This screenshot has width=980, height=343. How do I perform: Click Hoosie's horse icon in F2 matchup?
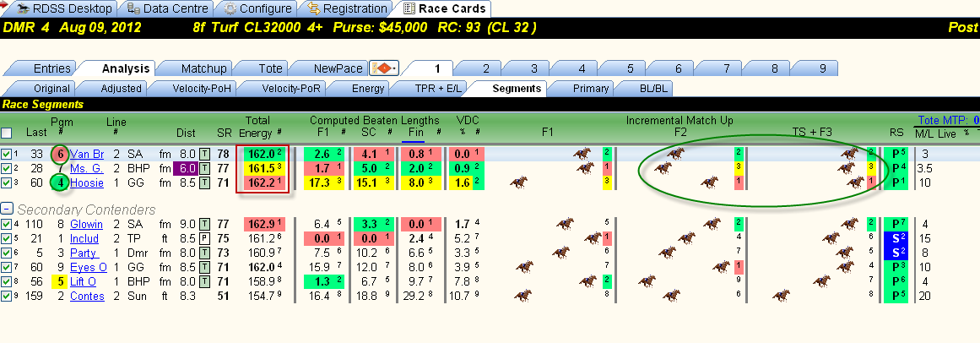[709, 182]
